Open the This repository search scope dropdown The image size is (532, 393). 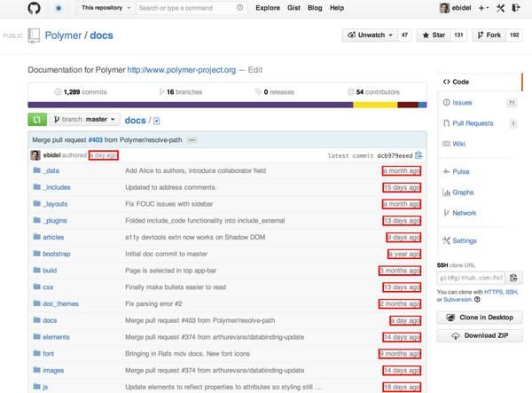106,8
